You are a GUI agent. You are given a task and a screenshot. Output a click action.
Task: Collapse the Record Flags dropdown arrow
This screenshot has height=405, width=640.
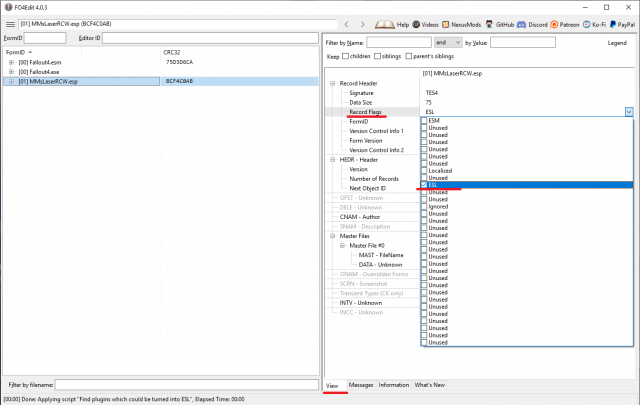[x=628, y=112]
